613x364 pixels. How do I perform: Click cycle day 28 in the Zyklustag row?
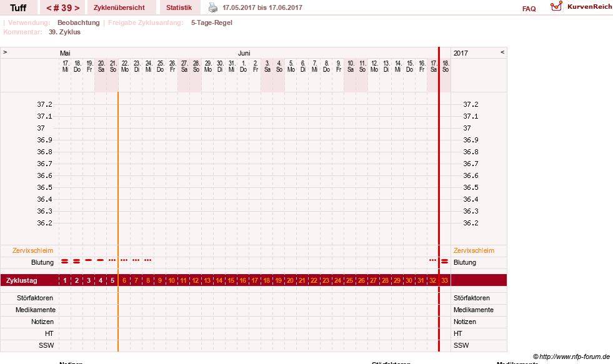(x=385, y=280)
